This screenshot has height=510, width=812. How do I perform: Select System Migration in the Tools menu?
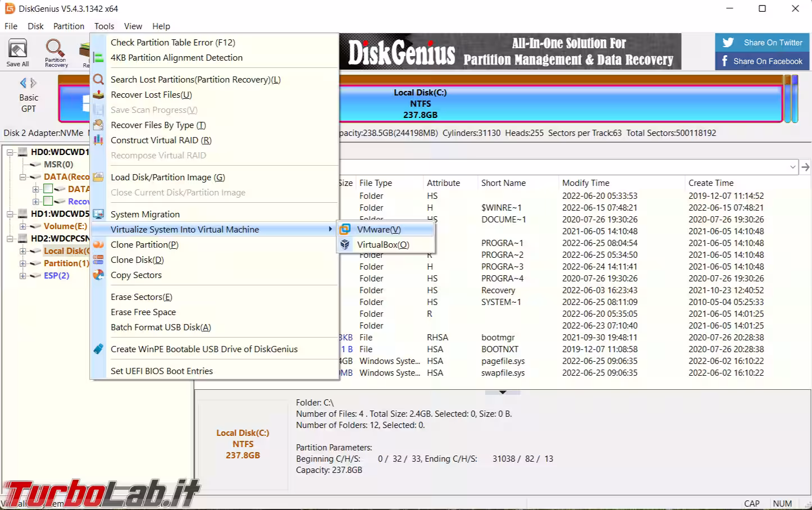click(x=145, y=215)
